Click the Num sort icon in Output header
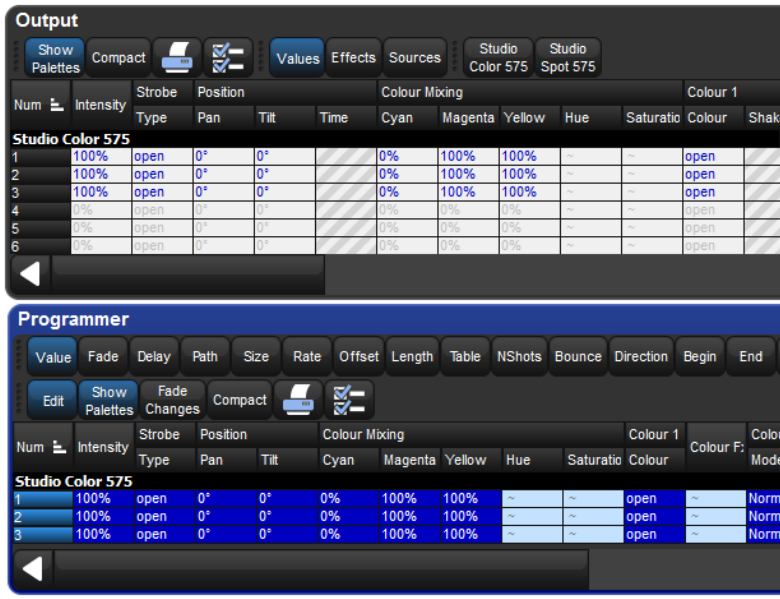Viewport: 780px width, 599px height. pos(57,105)
